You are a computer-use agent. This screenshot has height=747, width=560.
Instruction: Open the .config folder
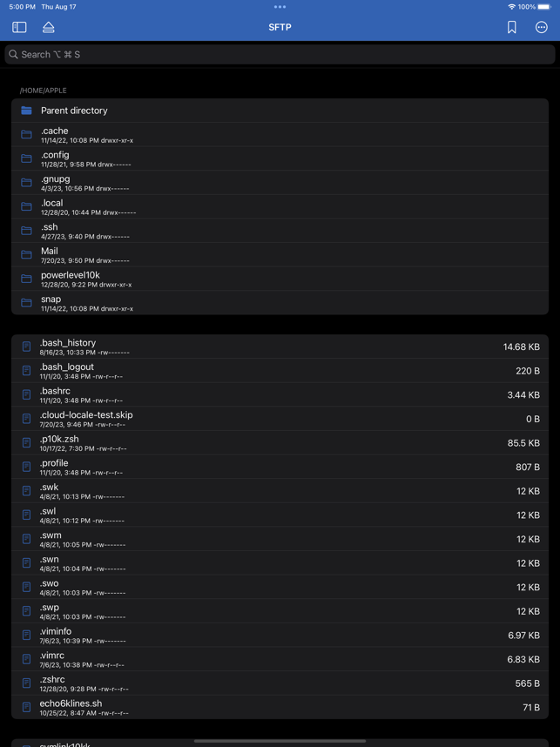click(280, 158)
